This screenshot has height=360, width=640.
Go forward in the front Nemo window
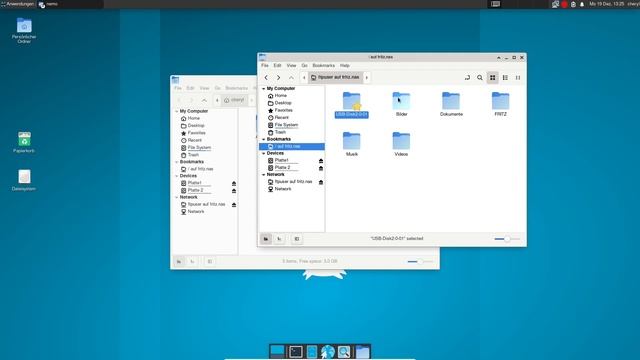(x=278, y=78)
